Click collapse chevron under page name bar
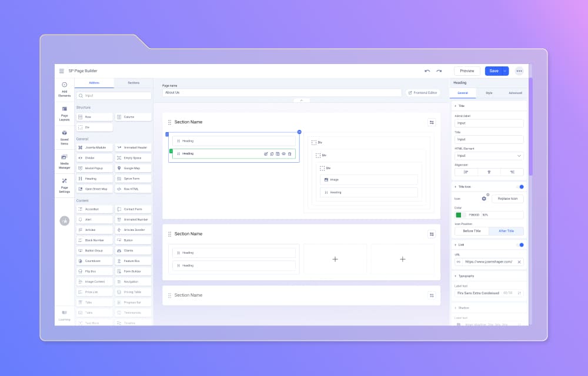 click(301, 100)
